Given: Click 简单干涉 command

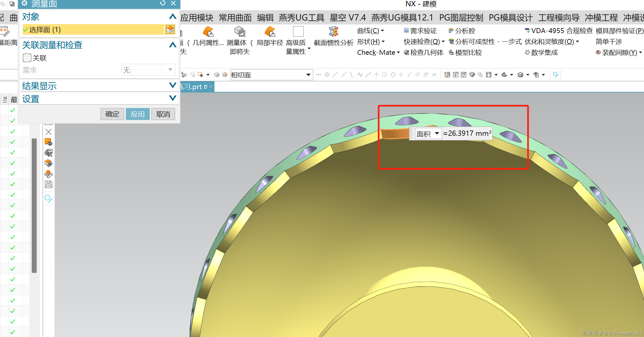Looking at the screenshot, I should (609, 42).
